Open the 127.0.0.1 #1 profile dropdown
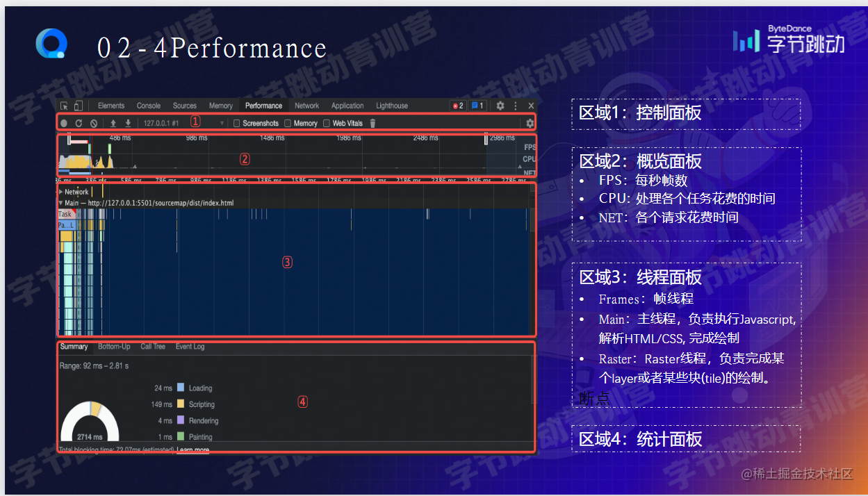The image size is (868, 496). click(x=183, y=123)
